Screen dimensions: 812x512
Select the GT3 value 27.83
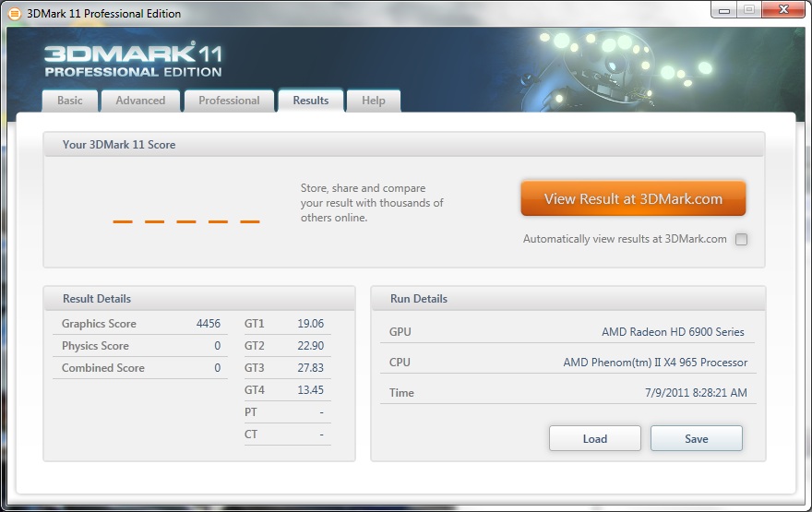point(310,368)
